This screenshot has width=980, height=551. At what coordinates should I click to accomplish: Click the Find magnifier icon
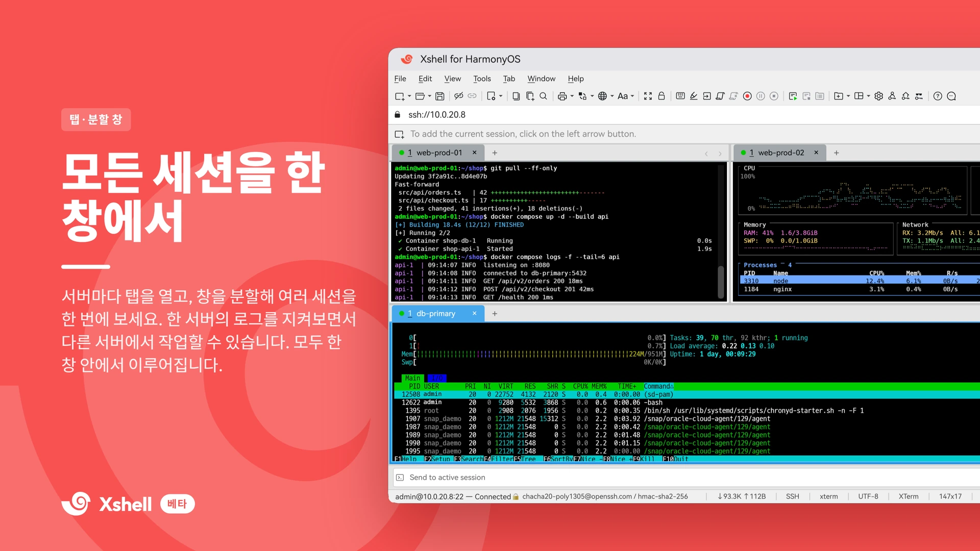543,96
